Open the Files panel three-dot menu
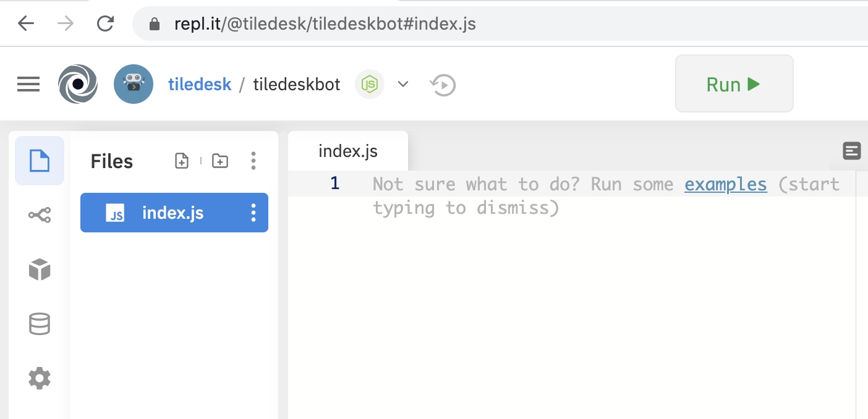Screen dimensions: 868x419 click(253, 161)
